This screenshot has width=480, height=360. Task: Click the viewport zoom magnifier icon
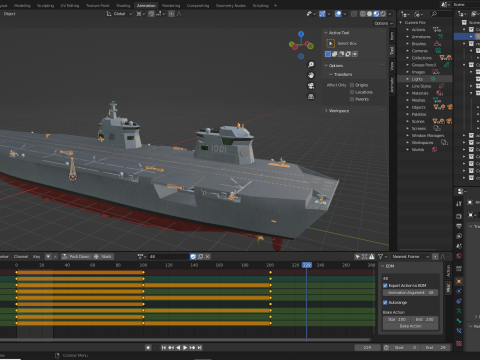tap(311, 65)
